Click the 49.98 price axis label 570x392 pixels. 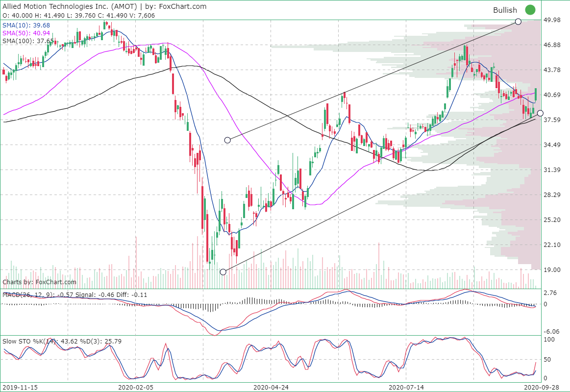551,20
